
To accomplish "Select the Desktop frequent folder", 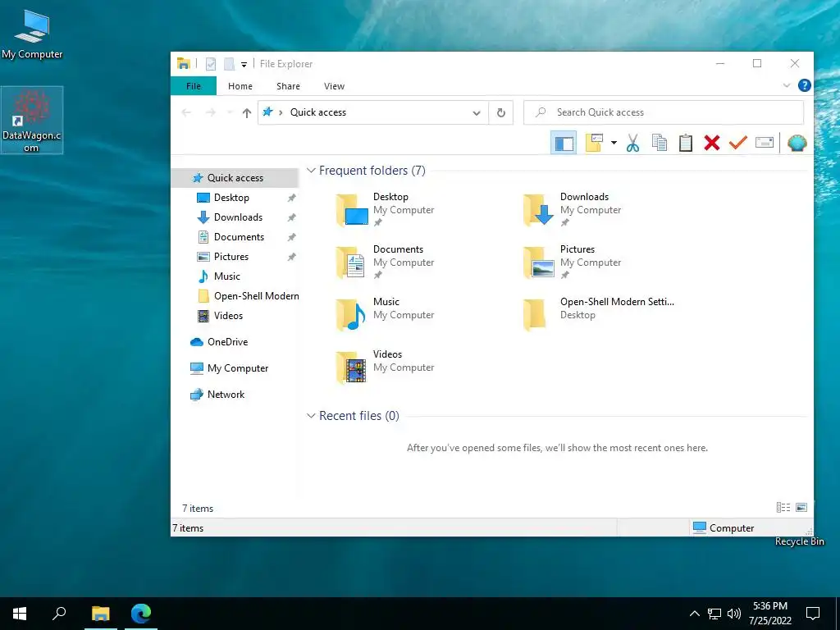I will click(386, 209).
